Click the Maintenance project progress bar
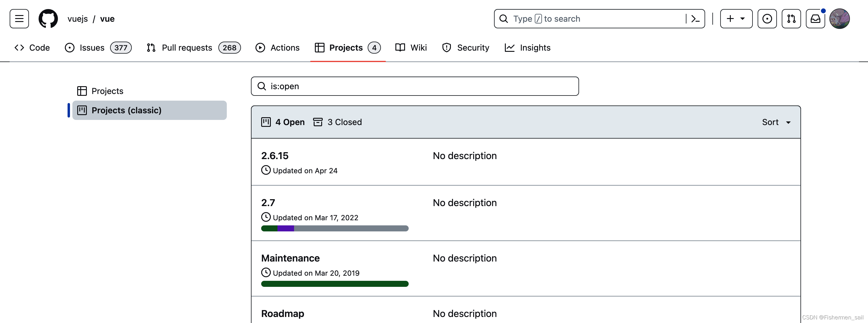The image size is (868, 323). point(334,284)
